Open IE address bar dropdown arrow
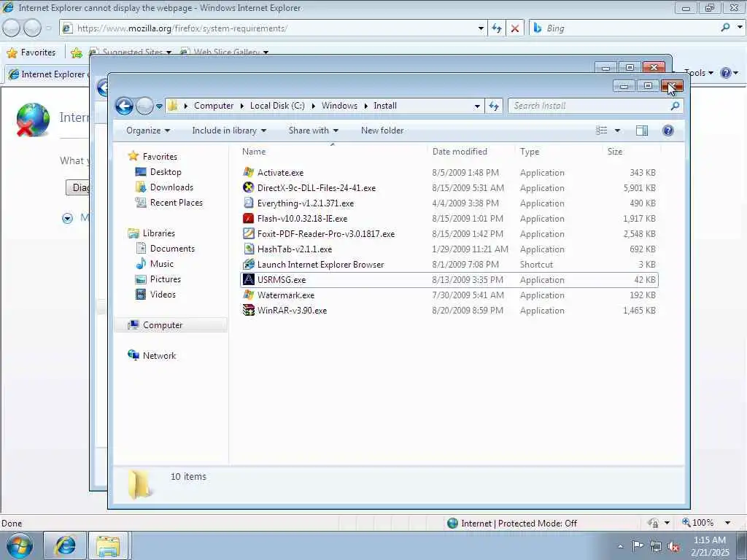This screenshot has height=560, width=747. point(481,28)
